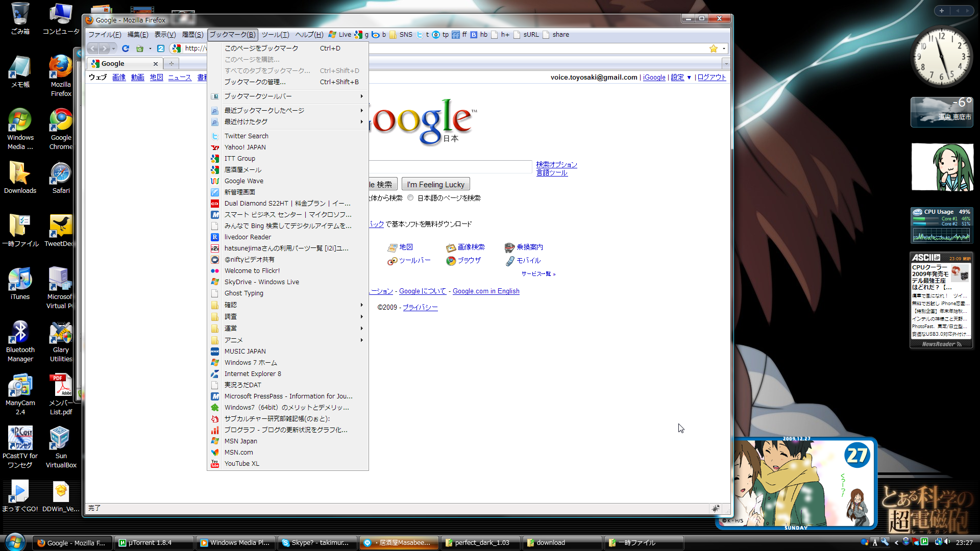Open the Google.com in English link
Viewport: 980px width, 551px height.
[x=486, y=291]
